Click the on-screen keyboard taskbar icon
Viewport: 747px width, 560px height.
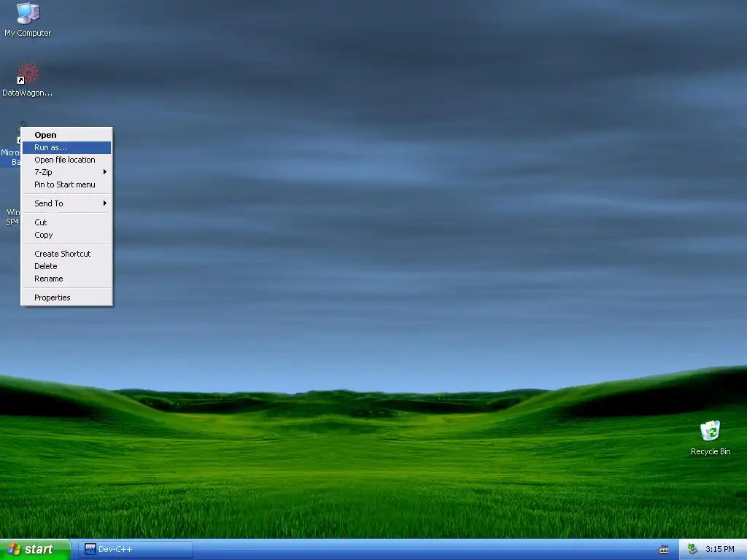coord(663,550)
